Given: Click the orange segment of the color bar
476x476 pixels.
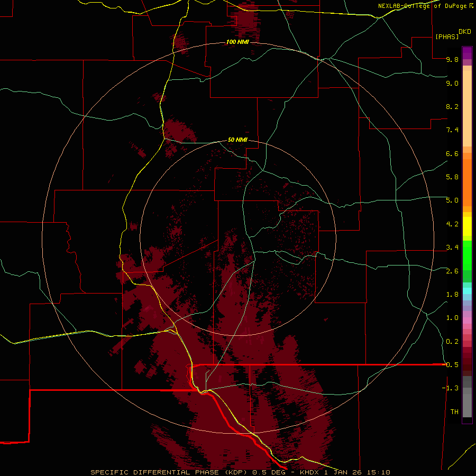Looking at the screenshot, I should click(467, 182).
